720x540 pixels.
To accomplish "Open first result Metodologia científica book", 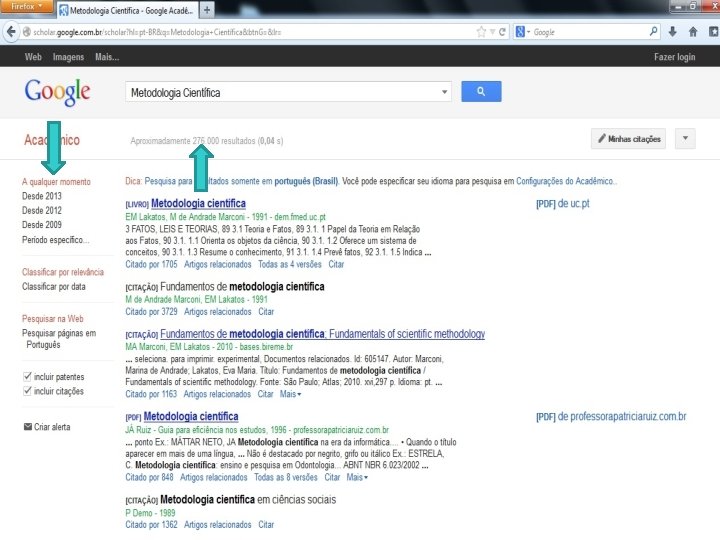I will pyautogui.click(x=198, y=203).
